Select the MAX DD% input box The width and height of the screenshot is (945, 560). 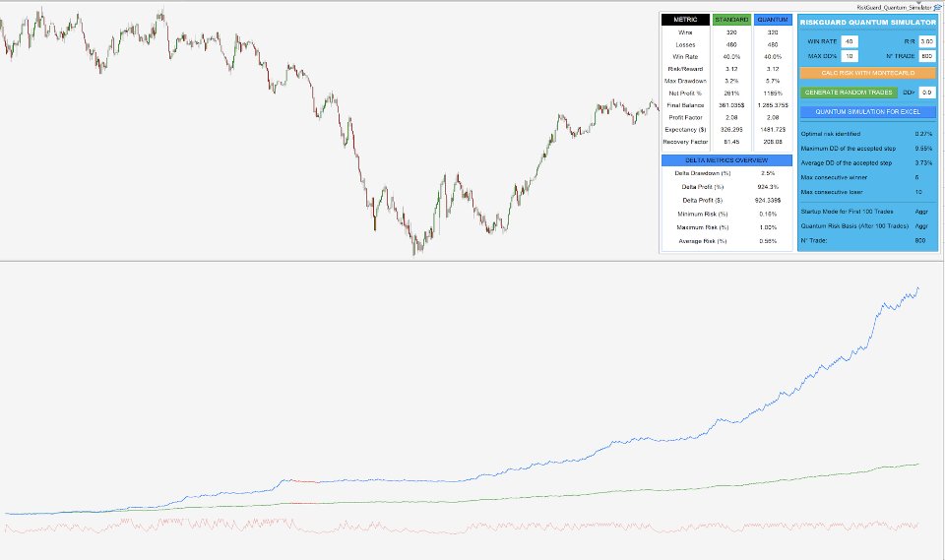point(850,56)
